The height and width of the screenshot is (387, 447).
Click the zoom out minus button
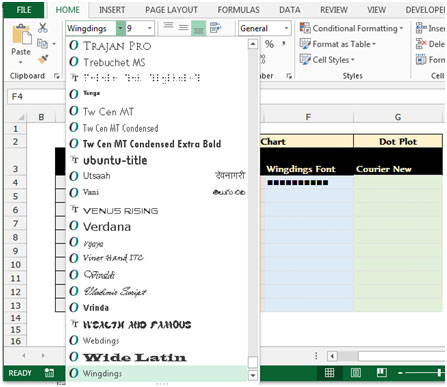tap(400, 373)
